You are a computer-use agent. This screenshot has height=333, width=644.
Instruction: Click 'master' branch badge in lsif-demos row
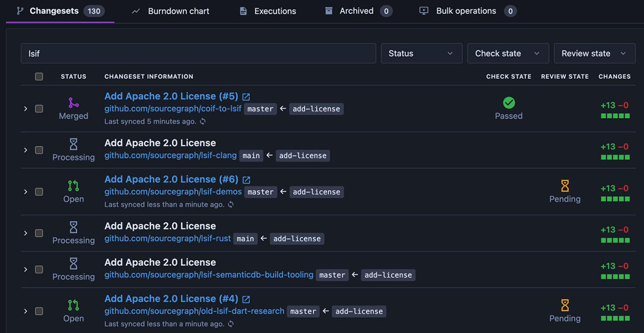(x=261, y=192)
